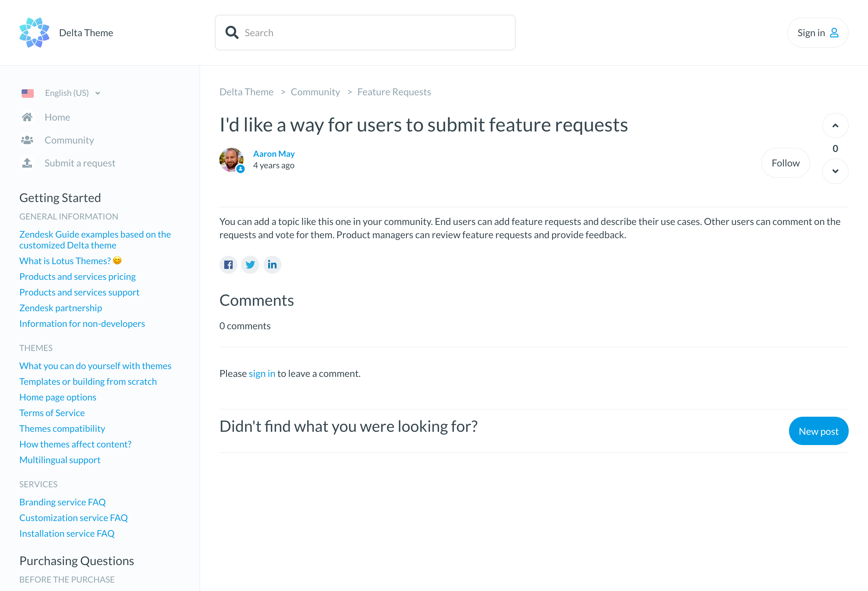The image size is (868, 591).
Task: Open Home page options article
Action: point(58,397)
